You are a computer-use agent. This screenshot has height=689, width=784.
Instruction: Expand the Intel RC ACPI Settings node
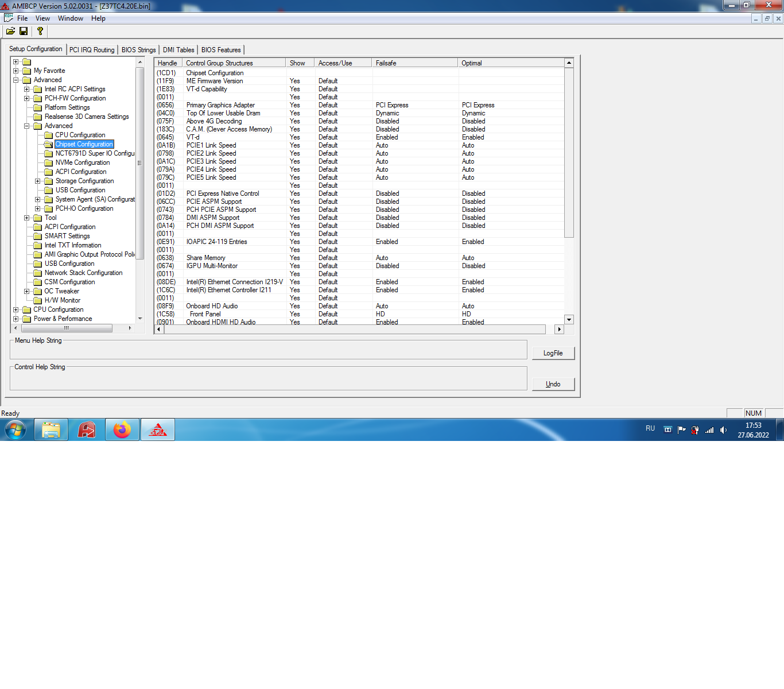click(27, 89)
